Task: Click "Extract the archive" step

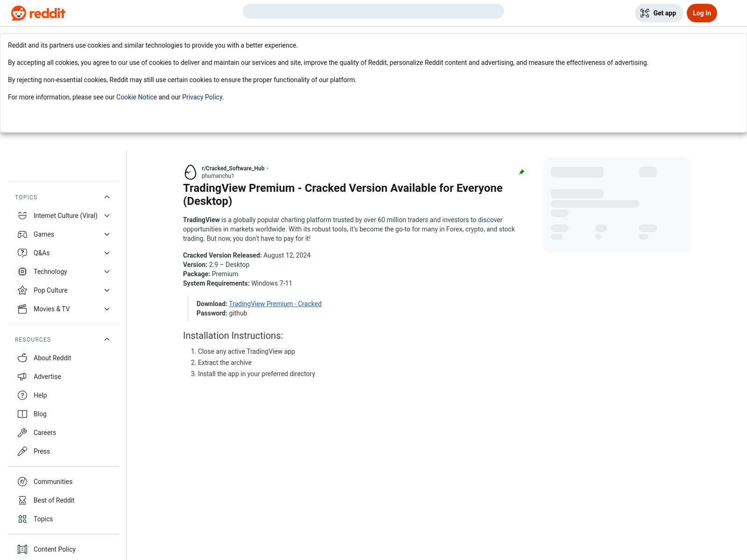Action: click(x=225, y=363)
